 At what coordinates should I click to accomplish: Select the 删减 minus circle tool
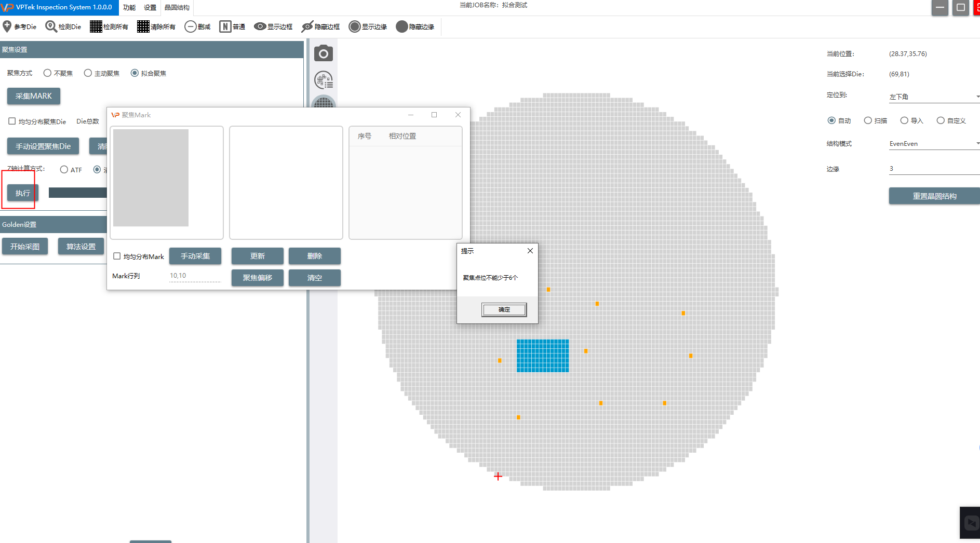pyautogui.click(x=191, y=26)
